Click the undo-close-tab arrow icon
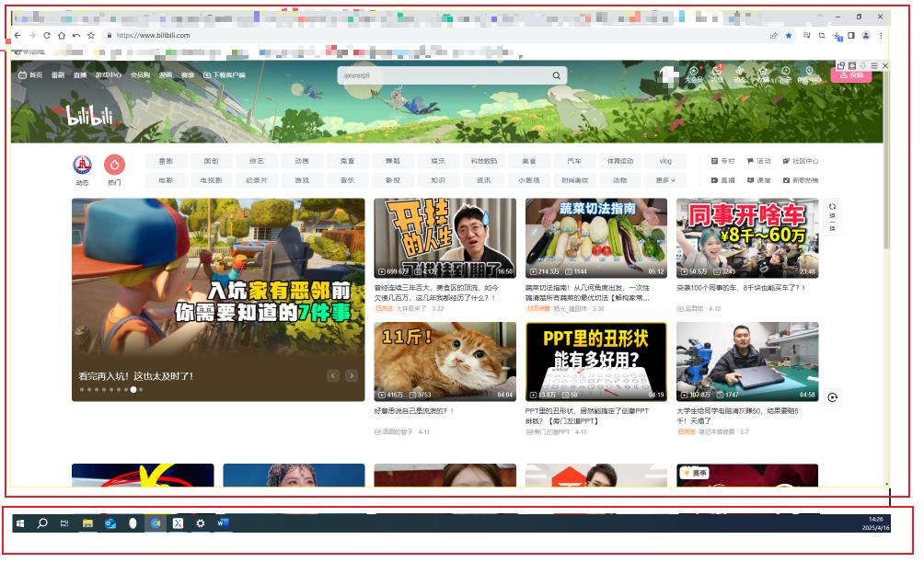Screen dimensions: 924x574 pyautogui.click(x=76, y=35)
